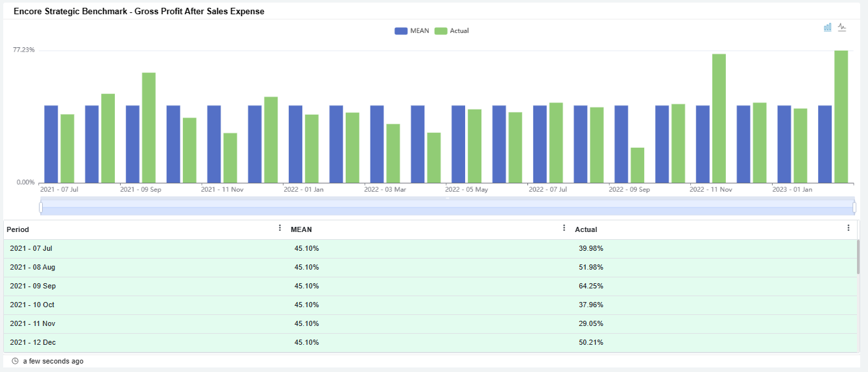868x372 pixels.
Task: Sort table by MEAN column header
Action: coord(301,229)
